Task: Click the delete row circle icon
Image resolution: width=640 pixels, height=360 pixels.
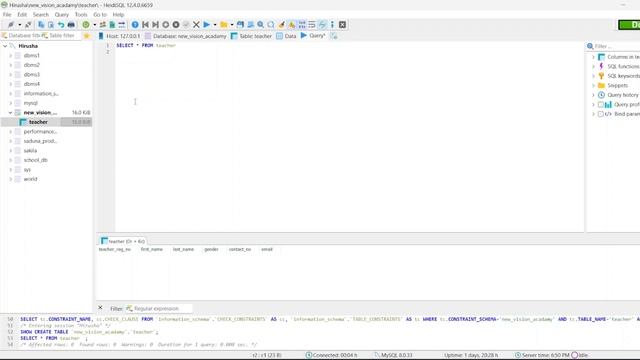Action: (176, 25)
